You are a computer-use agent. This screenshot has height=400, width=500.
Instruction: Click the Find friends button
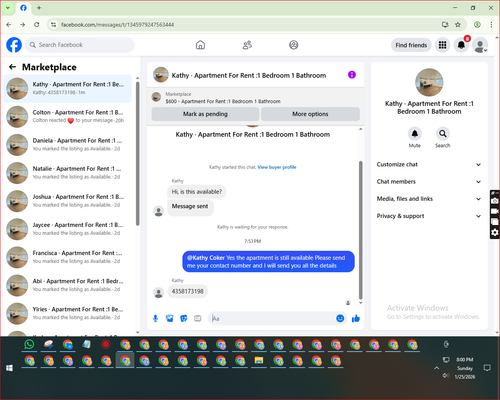coord(411,45)
